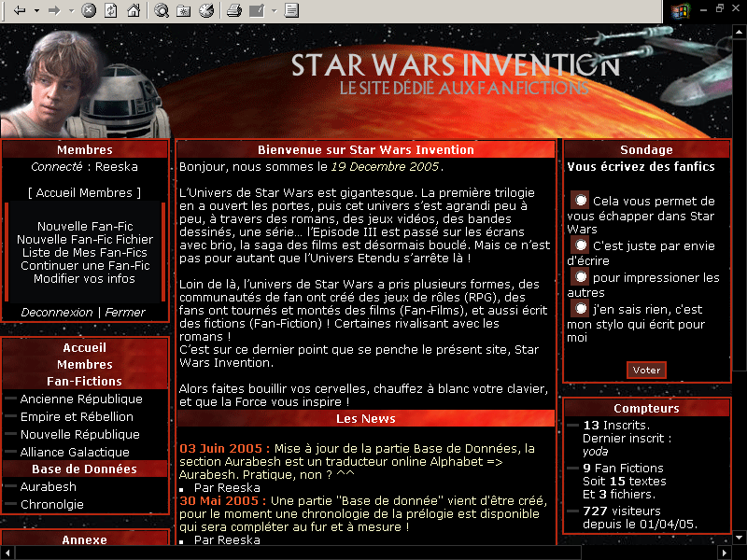Select poll option 'j'en sais rien'
The image size is (747, 560).
click(x=581, y=309)
